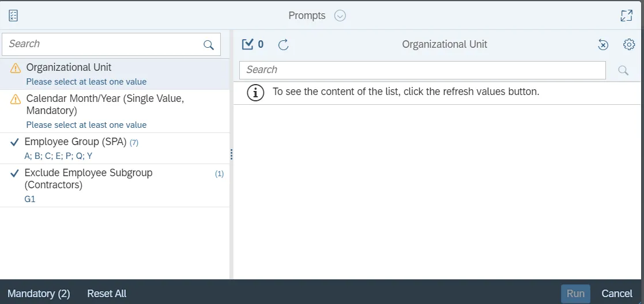The height and width of the screenshot is (304, 644).
Task: Click the search icon beside values field
Action: click(623, 70)
